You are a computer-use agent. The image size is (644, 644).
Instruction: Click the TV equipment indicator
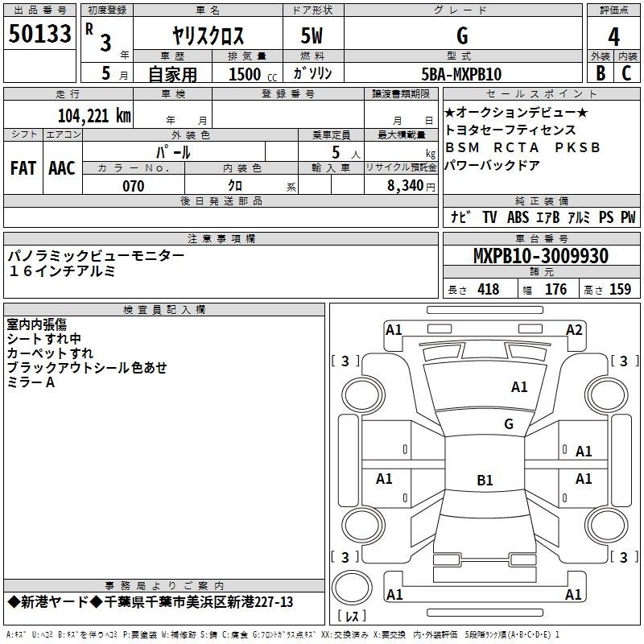tap(489, 217)
